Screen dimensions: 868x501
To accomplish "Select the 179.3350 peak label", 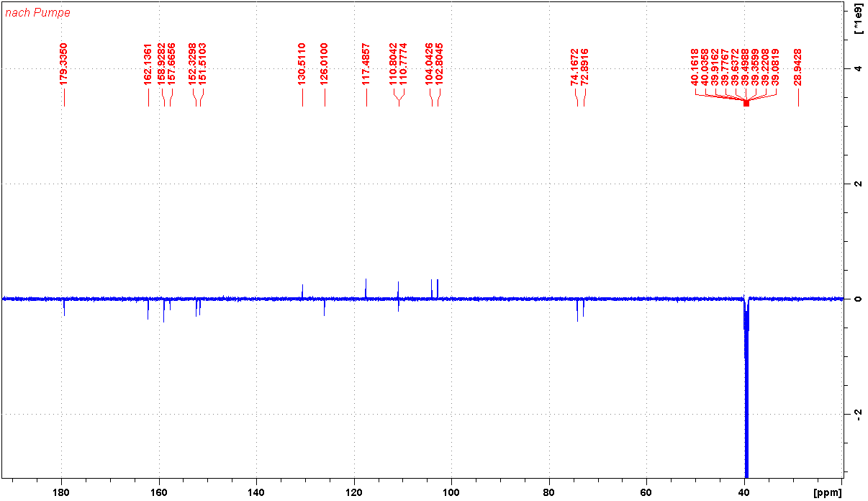I will (64, 64).
